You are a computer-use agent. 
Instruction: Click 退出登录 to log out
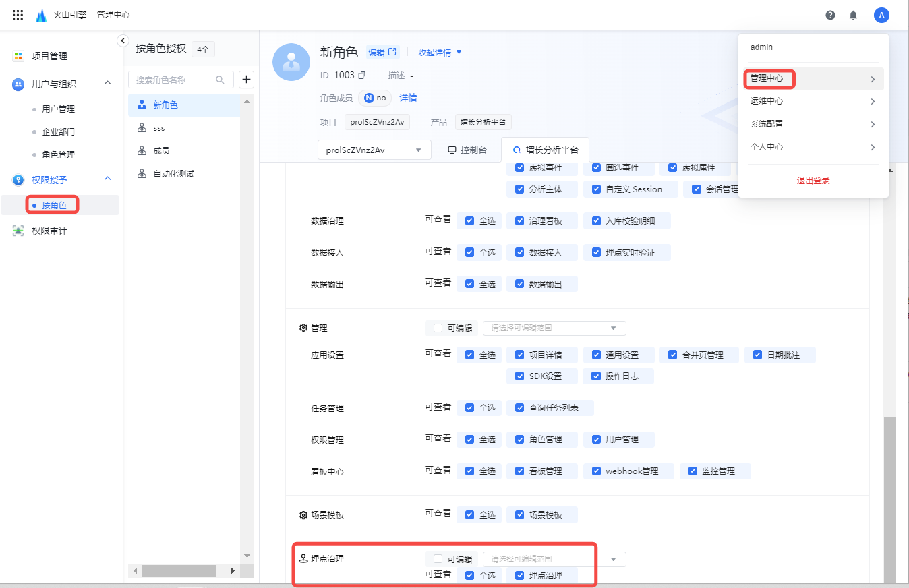click(x=813, y=181)
